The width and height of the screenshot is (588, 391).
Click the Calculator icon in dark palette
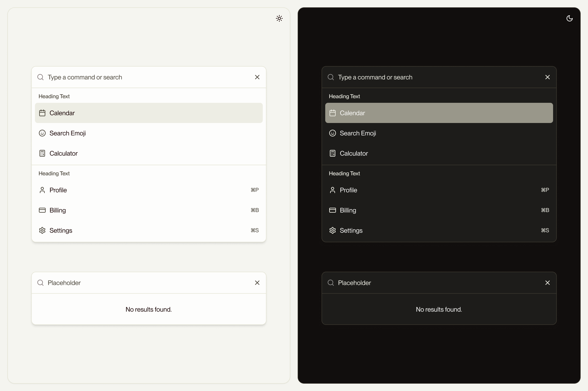tap(333, 153)
